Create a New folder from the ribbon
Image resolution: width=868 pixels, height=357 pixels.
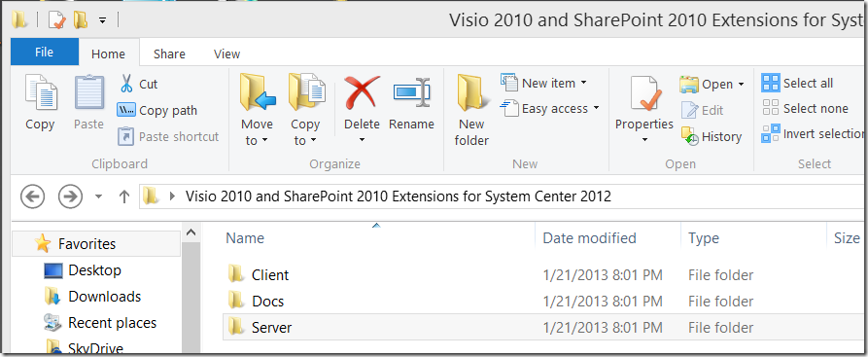coord(471,110)
